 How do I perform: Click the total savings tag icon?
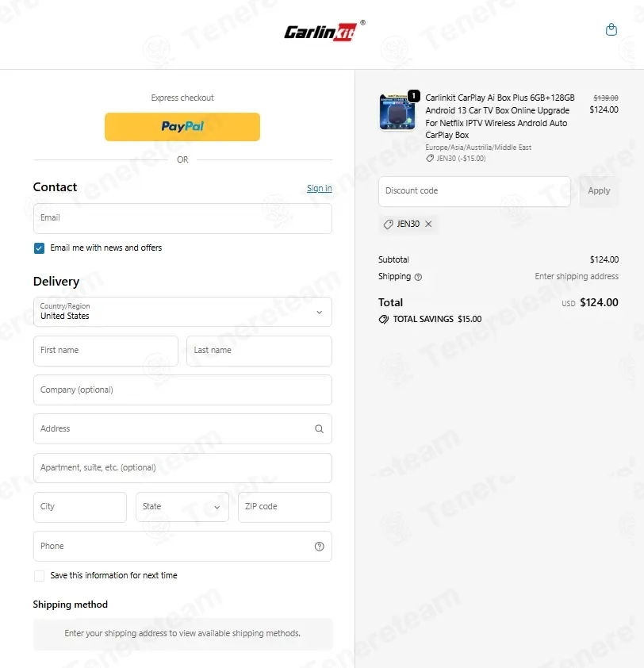click(x=384, y=320)
